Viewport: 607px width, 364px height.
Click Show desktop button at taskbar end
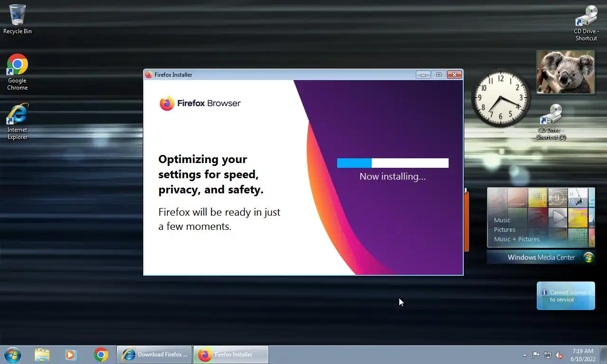pyautogui.click(x=603, y=355)
